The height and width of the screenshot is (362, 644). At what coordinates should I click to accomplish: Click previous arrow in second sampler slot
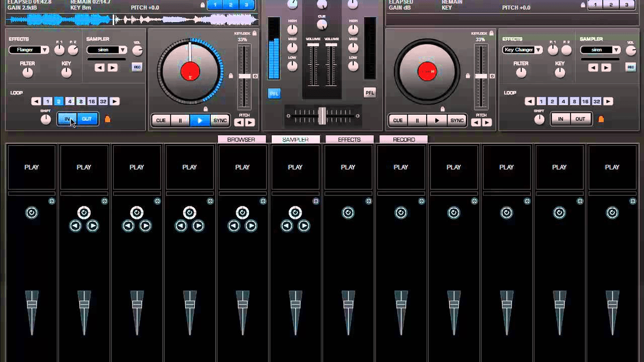coord(75,226)
